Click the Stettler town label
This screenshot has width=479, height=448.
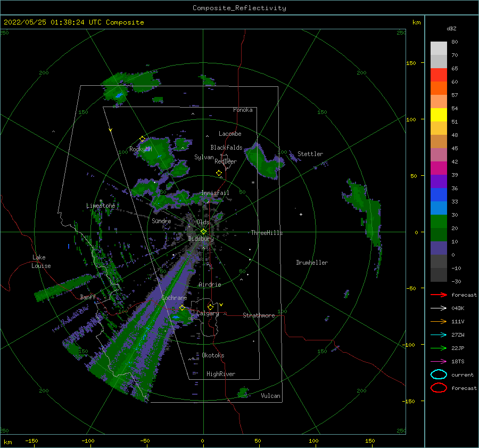point(310,154)
